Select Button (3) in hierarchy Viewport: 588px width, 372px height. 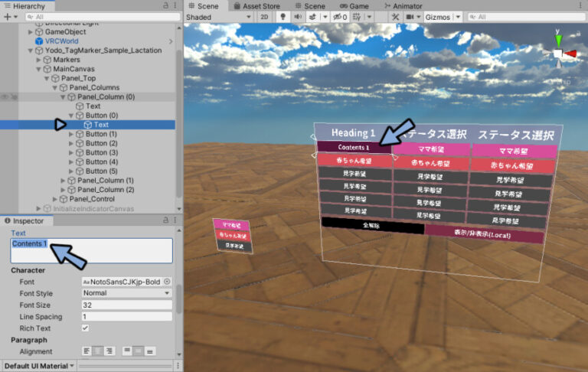[101, 152]
